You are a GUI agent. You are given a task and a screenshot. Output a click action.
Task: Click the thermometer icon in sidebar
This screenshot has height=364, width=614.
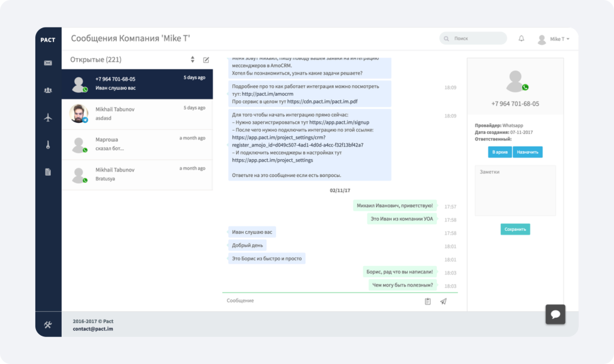pyautogui.click(x=48, y=145)
